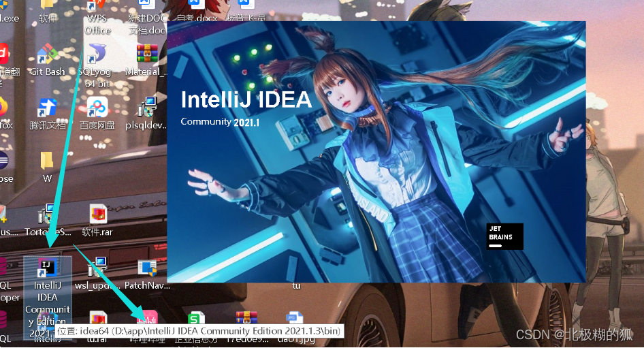Select the PatchNav... application icon
The height and width of the screenshot is (348, 644).
pos(147,274)
